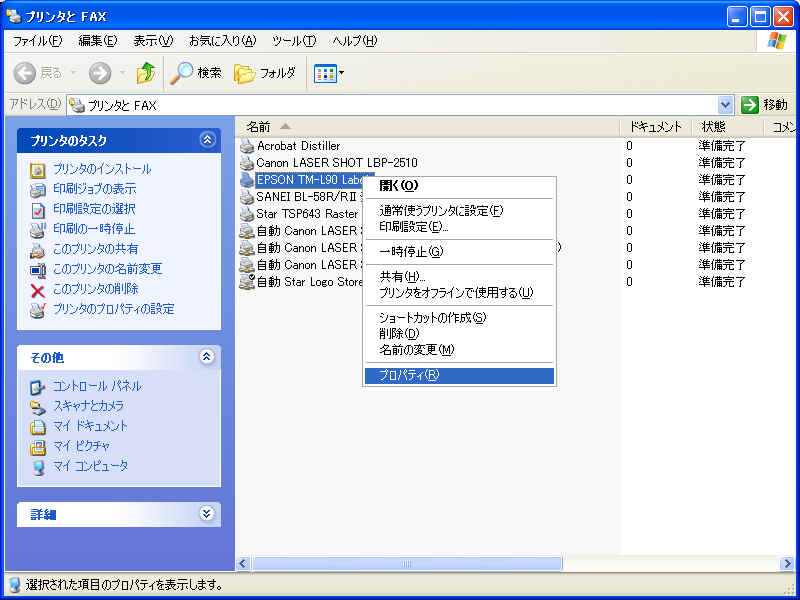The width and height of the screenshot is (800, 600).
Task: Open the 編集(E) menu
Action: click(x=97, y=41)
